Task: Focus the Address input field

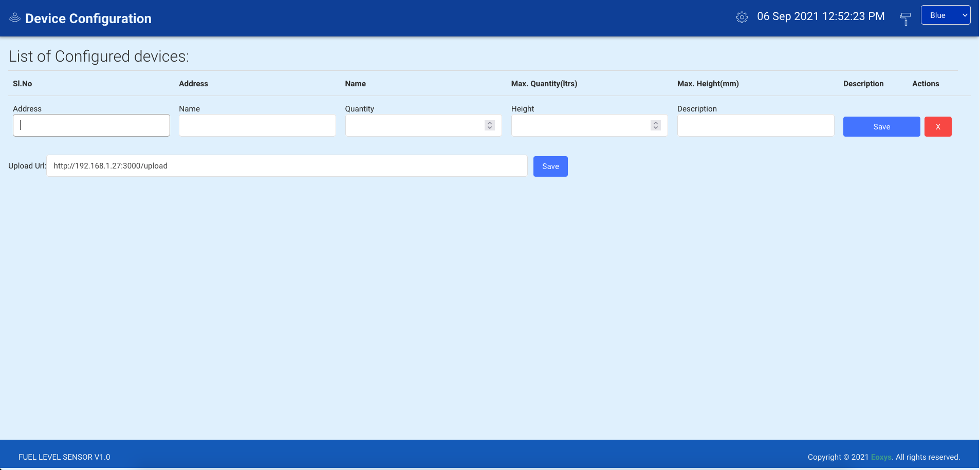Action: pyautogui.click(x=91, y=125)
